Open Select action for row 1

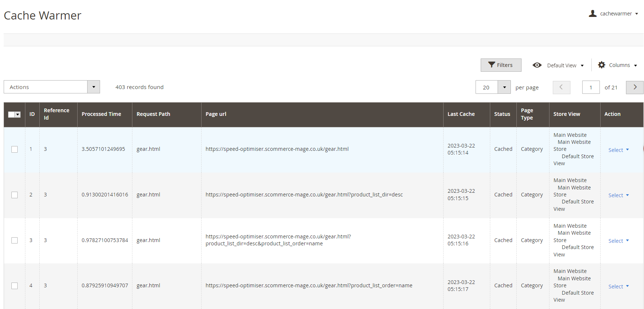618,150
